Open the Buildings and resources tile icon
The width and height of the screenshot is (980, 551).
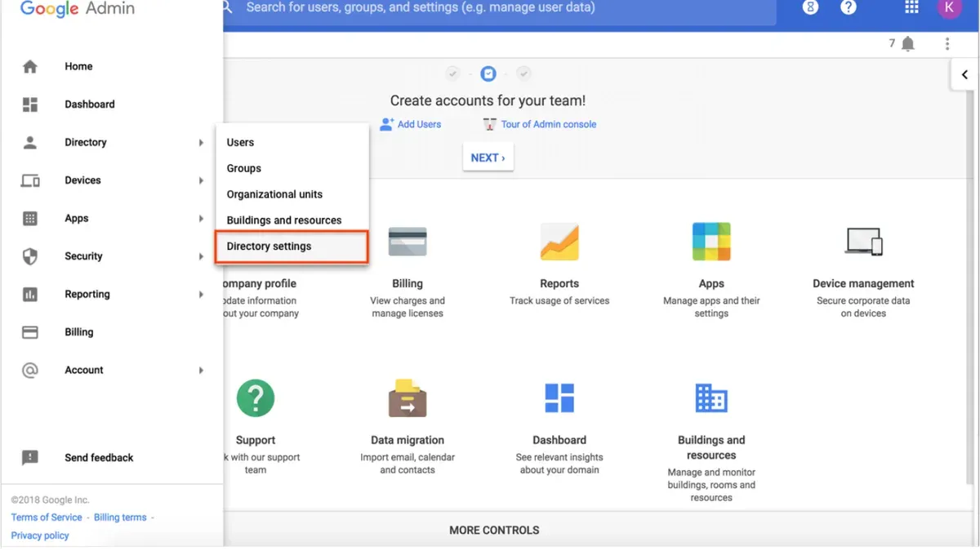(x=711, y=398)
